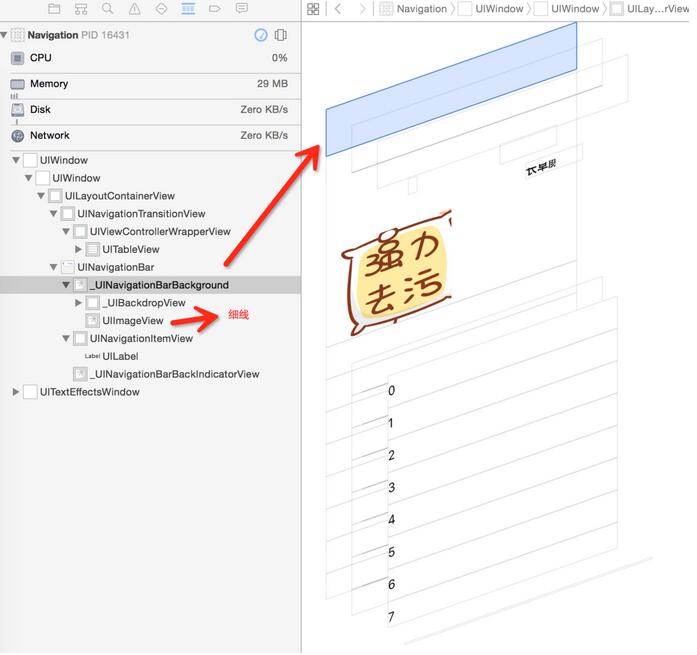Select the Debug navigator icon
Screen dimensions: 697x655
pyautogui.click(x=188, y=8)
